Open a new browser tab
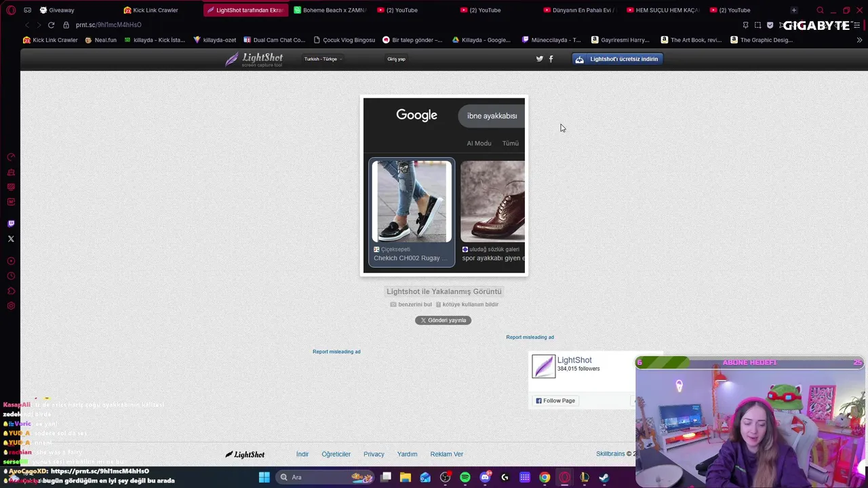This screenshot has height=488, width=868. click(793, 10)
